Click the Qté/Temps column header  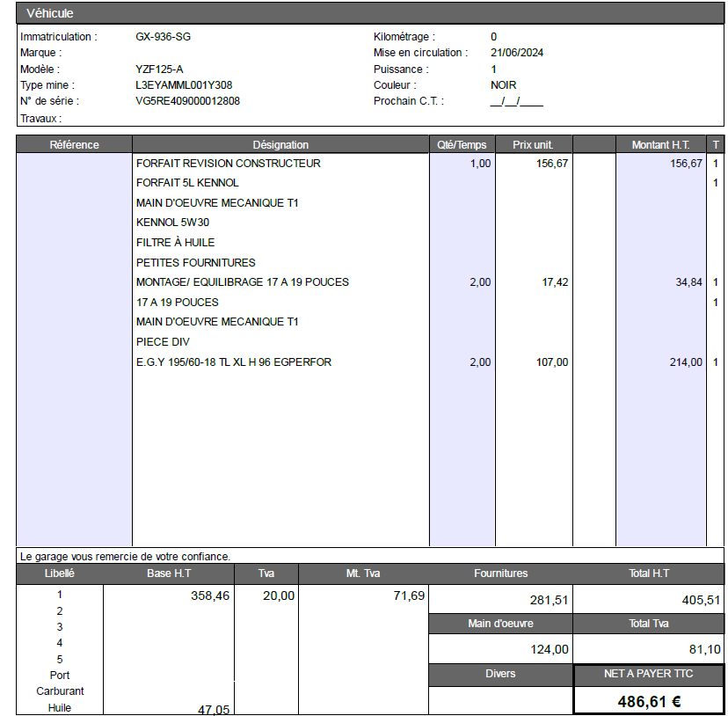tap(462, 144)
